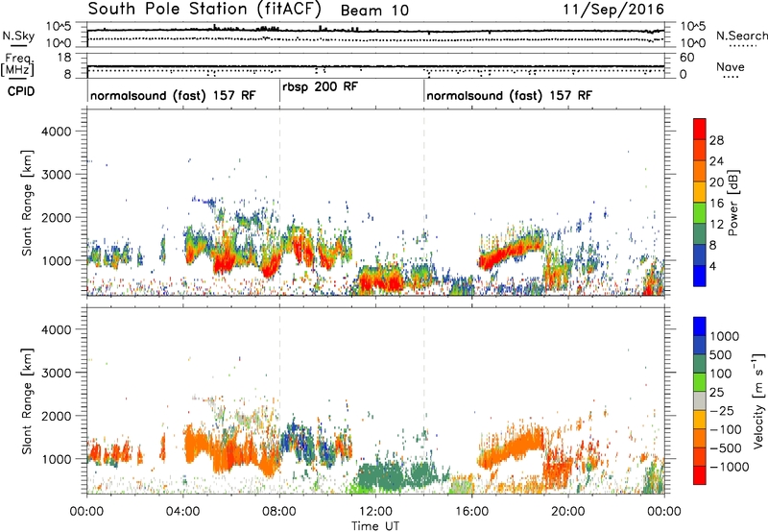Image resolution: width=768 pixels, height=532 pixels.
Task: Click the 'Power [dB]' colorbar title
Action: coord(732,203)
